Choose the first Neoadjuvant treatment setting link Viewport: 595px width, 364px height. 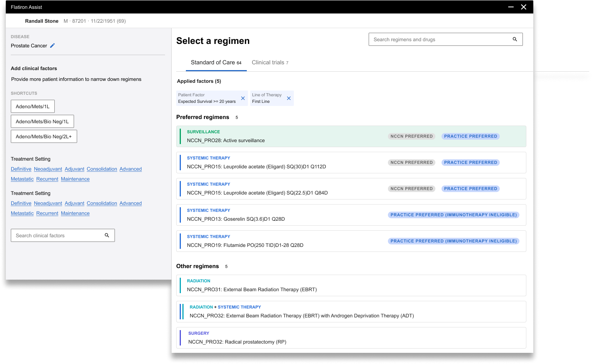[x=48, y=169]
